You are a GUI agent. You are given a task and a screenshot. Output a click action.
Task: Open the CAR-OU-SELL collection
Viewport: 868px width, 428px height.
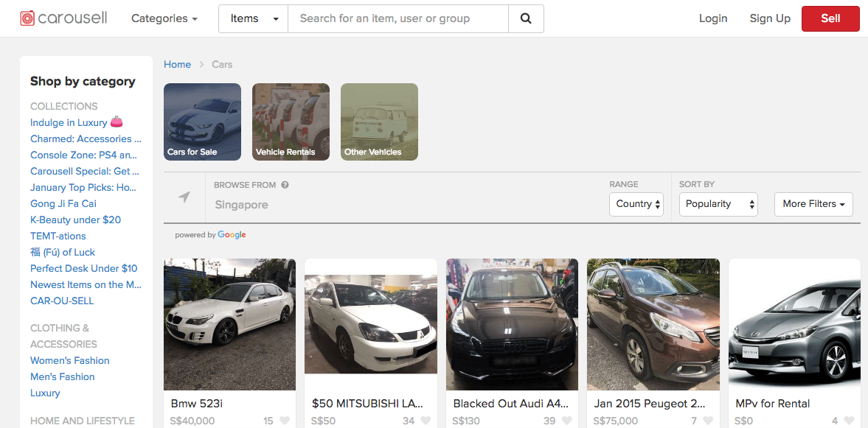(62, 301)
